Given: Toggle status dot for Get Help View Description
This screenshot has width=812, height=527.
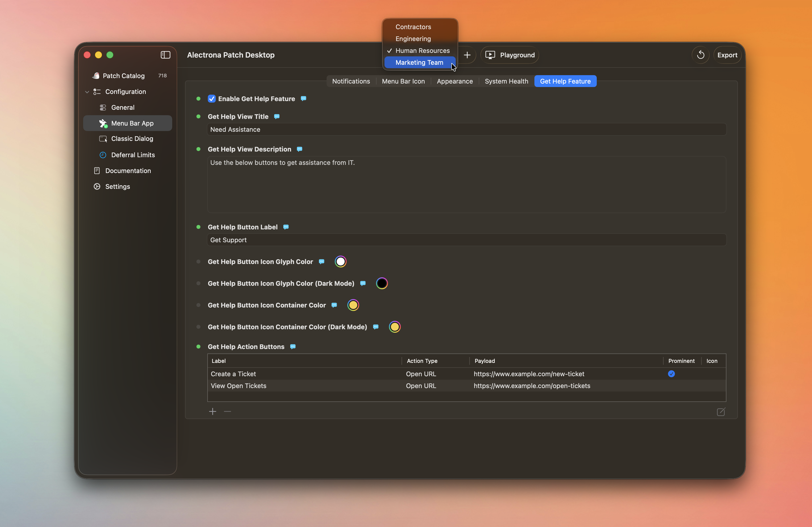Looking at the screenshot, I should pos(198,149).
